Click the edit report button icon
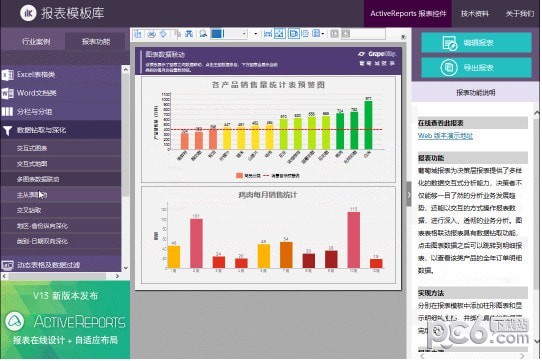Screen dimensions: 542x361 (450, 43)
